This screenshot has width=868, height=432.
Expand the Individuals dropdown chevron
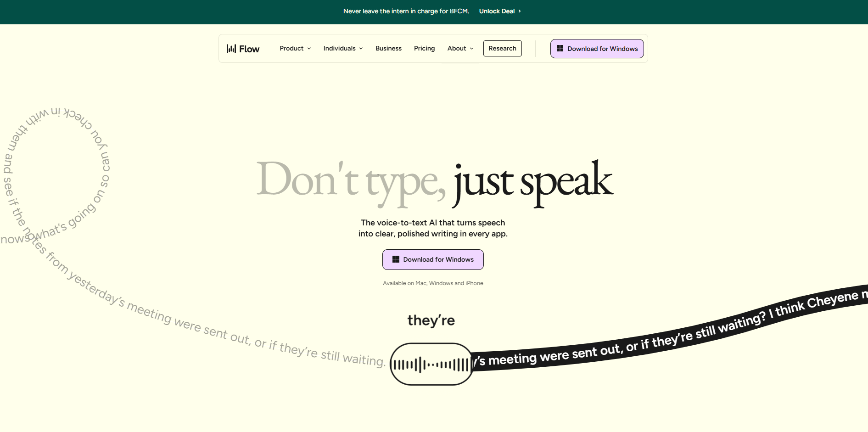pos(361,49)
